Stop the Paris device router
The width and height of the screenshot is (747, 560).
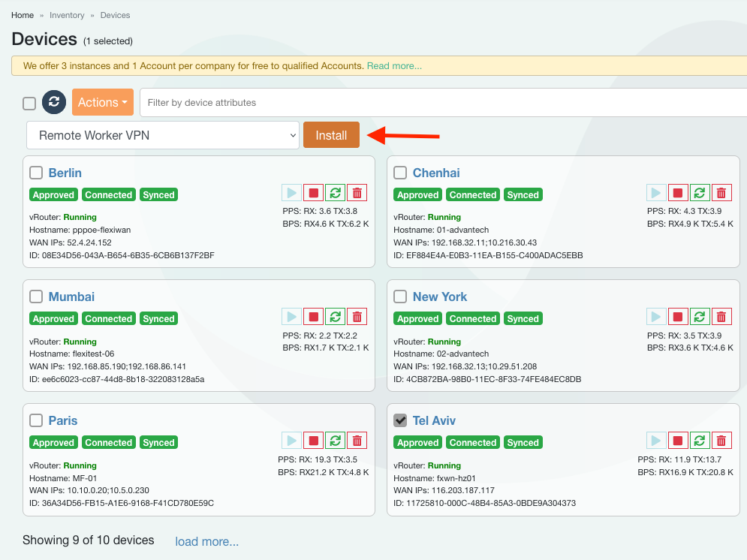tap(313, 441)
